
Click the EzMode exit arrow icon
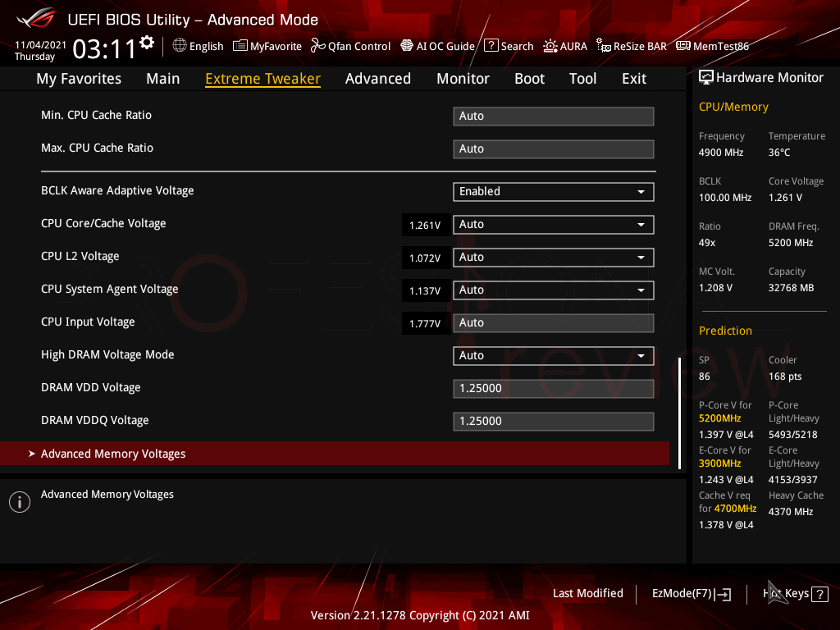723,594
